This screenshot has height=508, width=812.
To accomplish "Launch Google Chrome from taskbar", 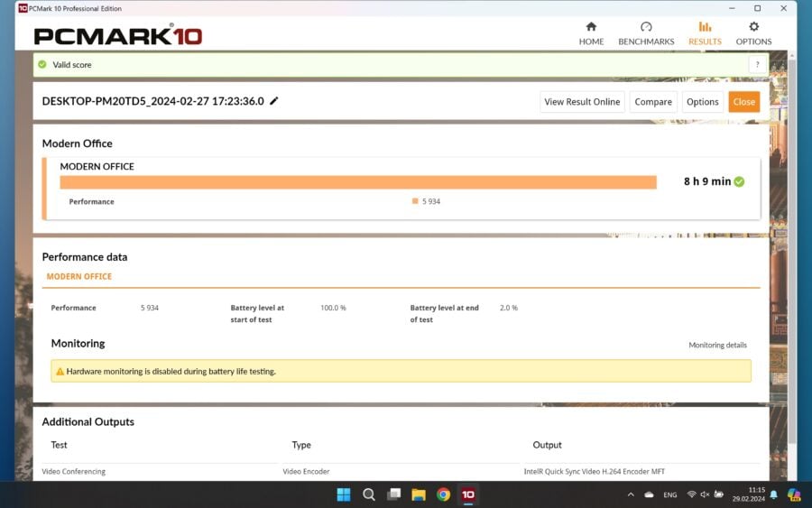I will pos(443,494).
